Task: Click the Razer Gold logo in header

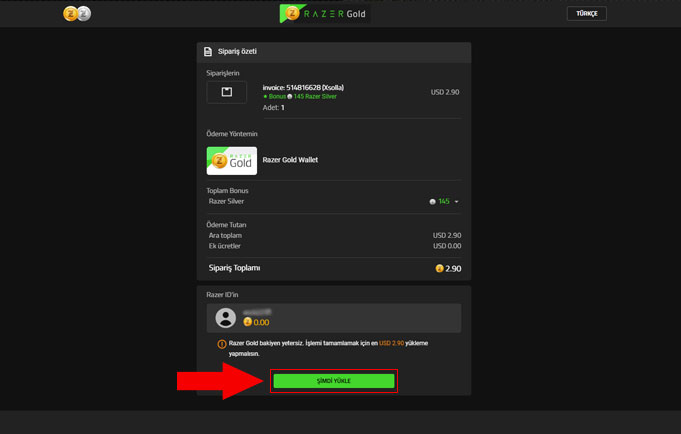Action: (x=325, y=14)
